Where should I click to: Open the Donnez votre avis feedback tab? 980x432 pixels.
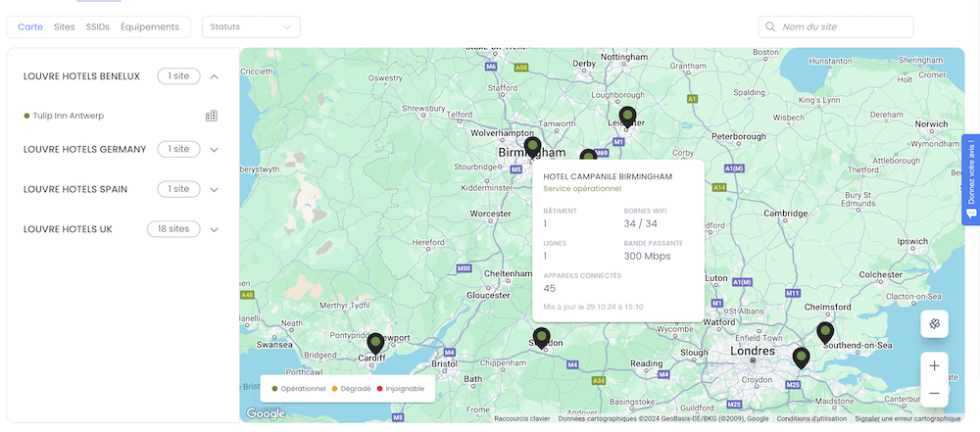970,179
